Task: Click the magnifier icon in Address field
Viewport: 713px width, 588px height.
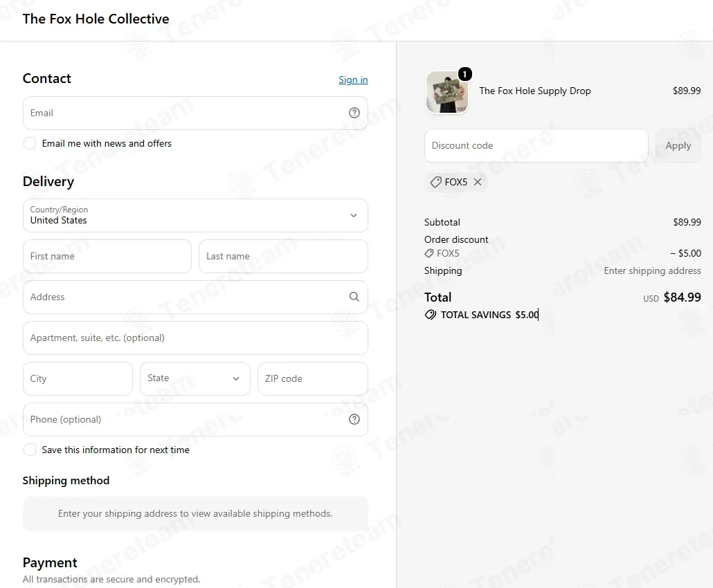Action: click(x=354, y=297)
